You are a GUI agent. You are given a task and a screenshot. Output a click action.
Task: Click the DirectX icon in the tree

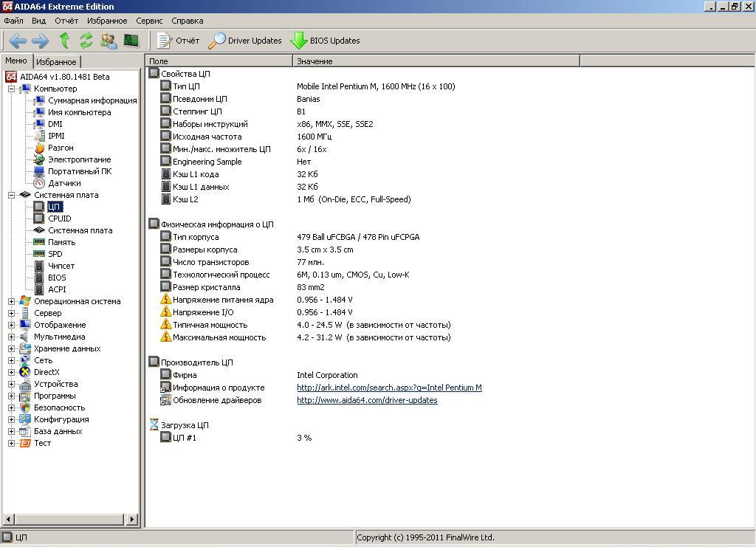(25, 372)
